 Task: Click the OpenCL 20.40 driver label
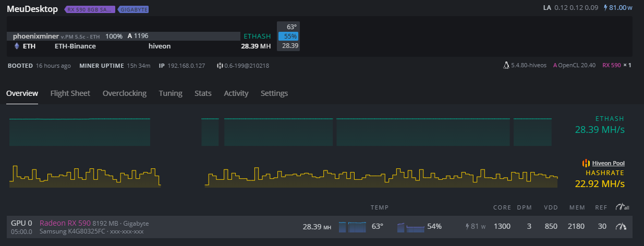click(x=577, y=66)
